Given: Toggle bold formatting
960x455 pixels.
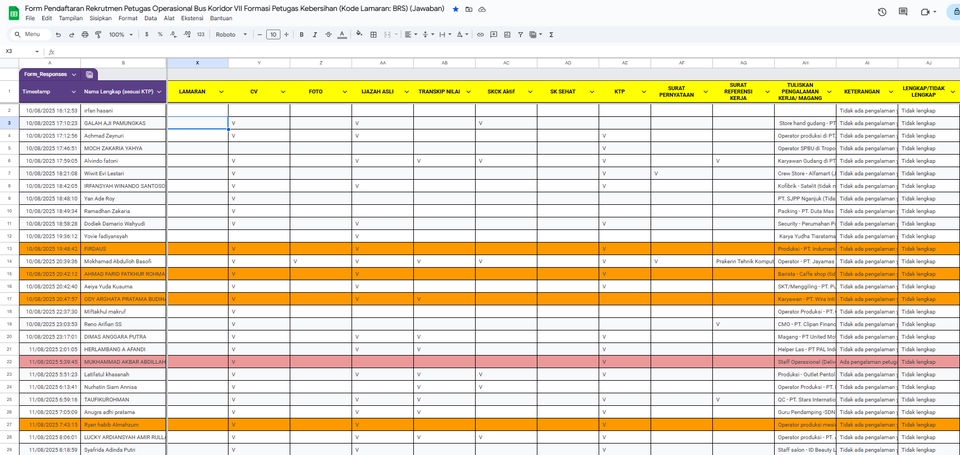Looking at the screenshot, I should click(301, 35).
